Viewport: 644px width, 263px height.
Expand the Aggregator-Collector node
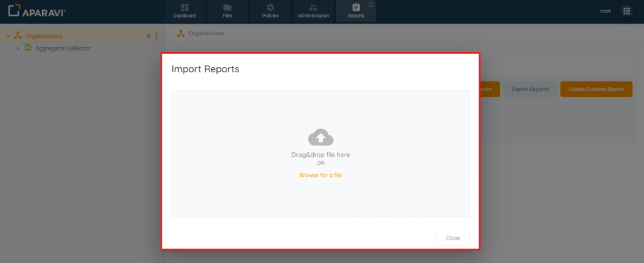pos(18,48)
